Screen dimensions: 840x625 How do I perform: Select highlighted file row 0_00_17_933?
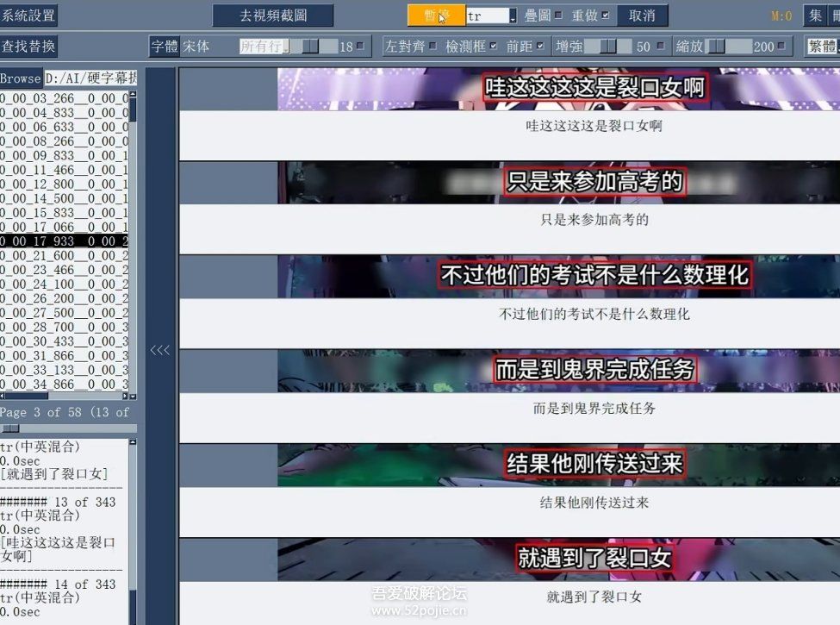coord(65,241)
